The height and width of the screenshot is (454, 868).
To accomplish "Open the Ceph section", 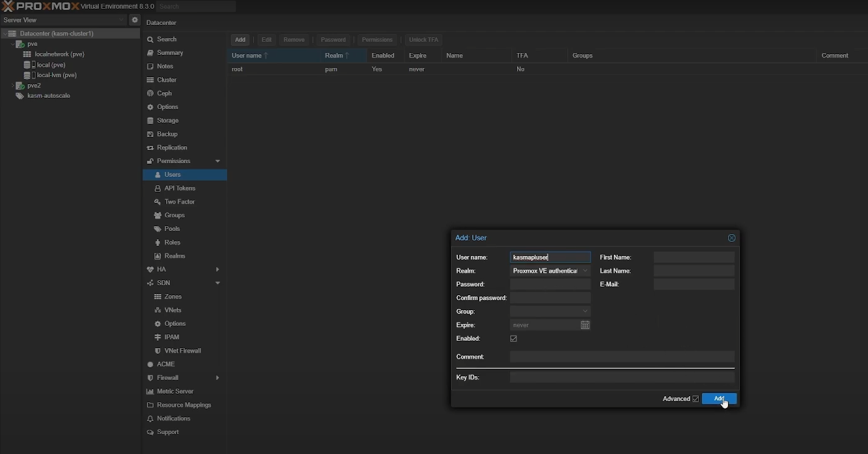I will pyautogui.click(x=164, y=93).
